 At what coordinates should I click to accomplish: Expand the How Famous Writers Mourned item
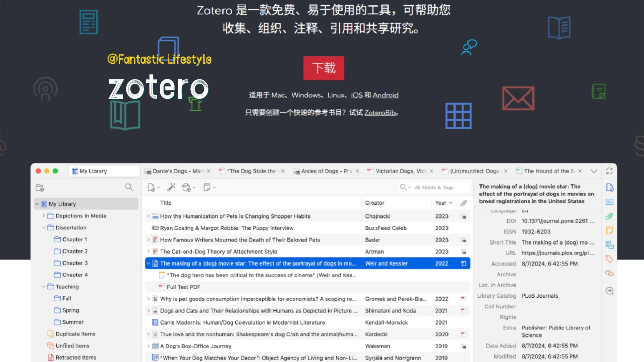pos(149,240)
